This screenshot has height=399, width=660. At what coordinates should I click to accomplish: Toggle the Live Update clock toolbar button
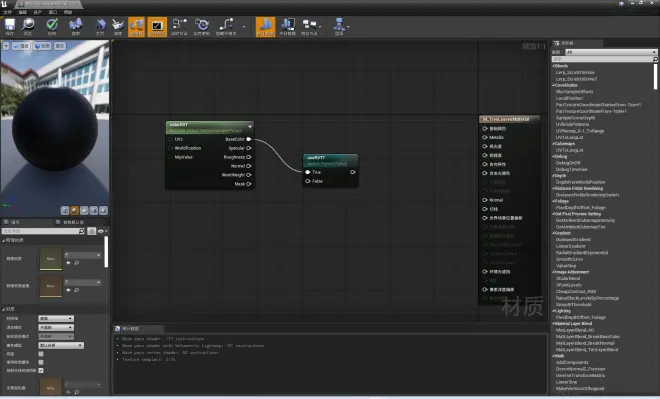click(x=202, y=27)
